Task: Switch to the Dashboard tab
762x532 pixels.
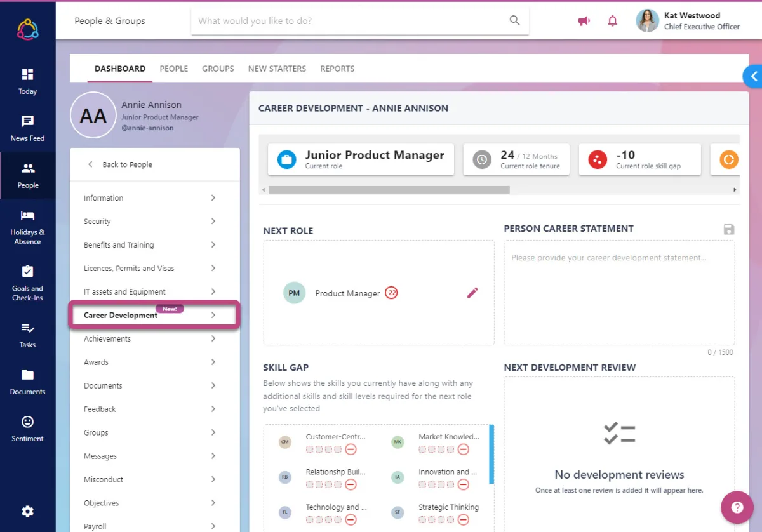Action: 120,69
